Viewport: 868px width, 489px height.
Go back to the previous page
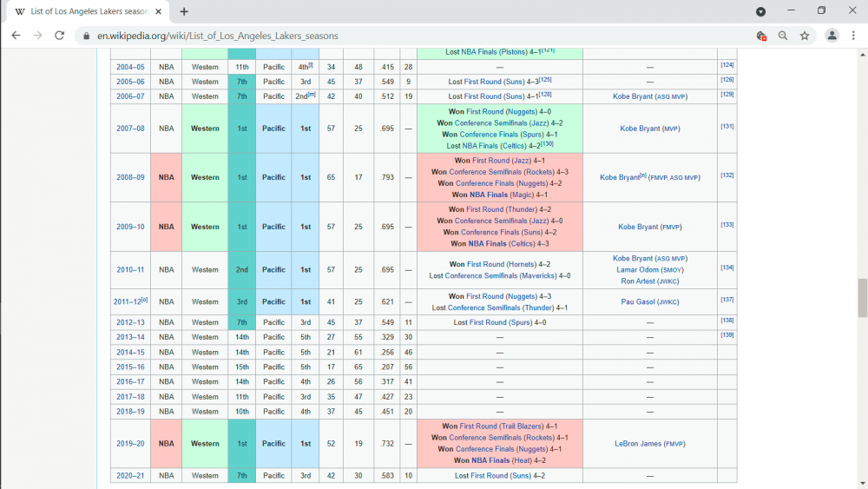(16, 36)
